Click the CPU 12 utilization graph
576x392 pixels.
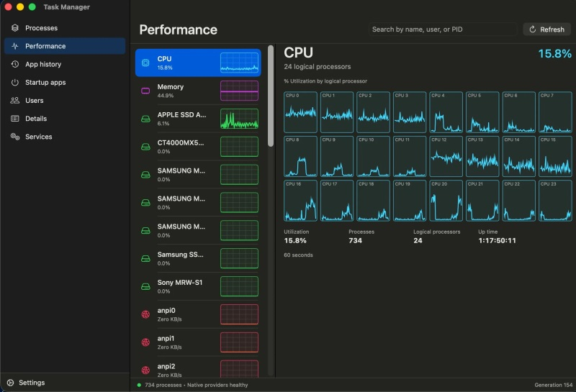[x=446, y=157]
